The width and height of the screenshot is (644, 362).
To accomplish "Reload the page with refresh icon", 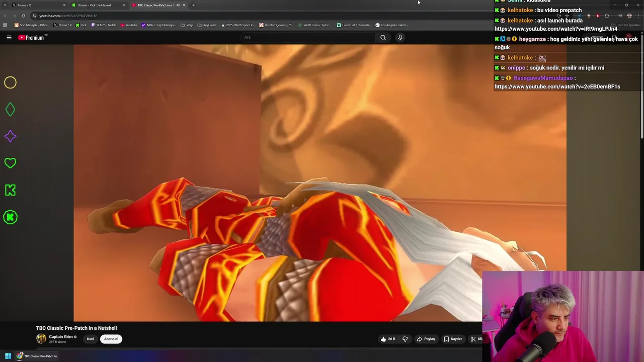I will 23,16.
